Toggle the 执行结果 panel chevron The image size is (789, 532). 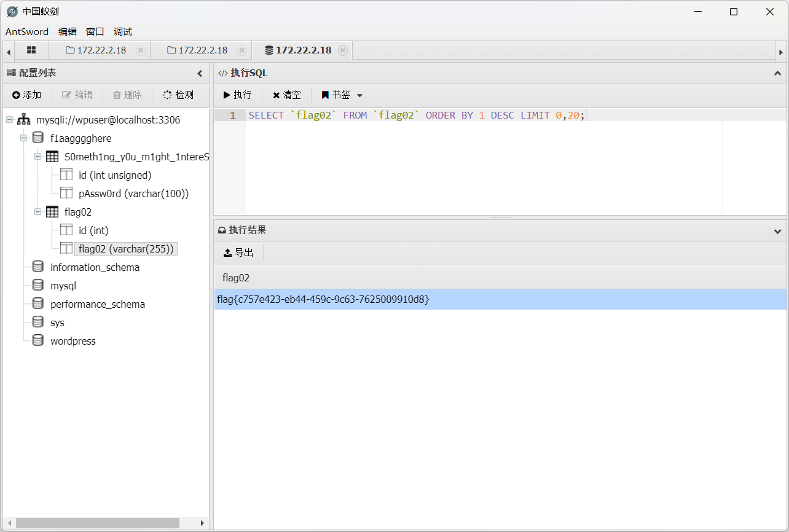[x=778, y=231]
